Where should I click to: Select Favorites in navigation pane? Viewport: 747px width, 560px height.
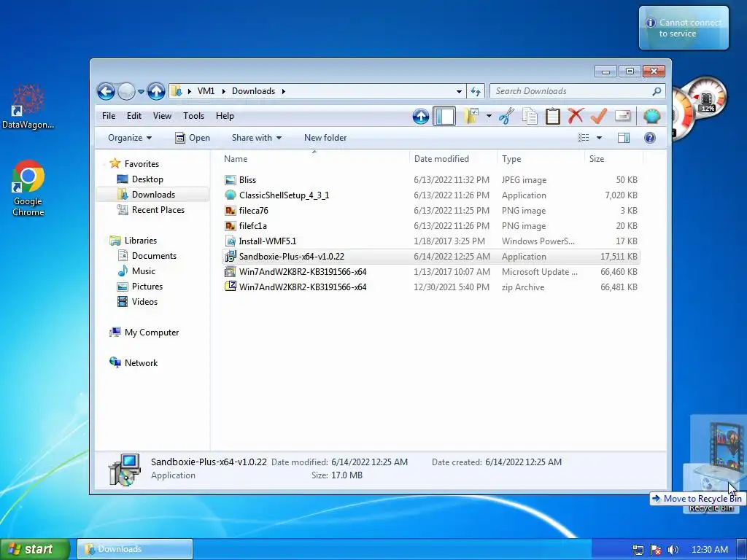point(142,164)
